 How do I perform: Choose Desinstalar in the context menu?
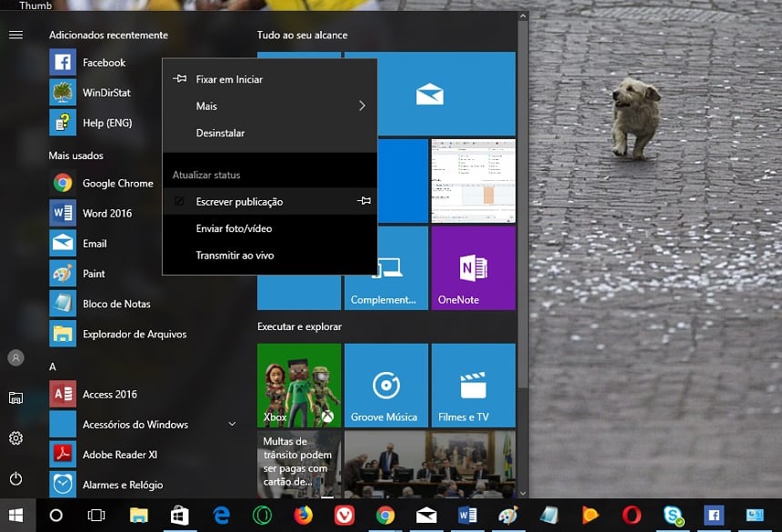(270, 133)
